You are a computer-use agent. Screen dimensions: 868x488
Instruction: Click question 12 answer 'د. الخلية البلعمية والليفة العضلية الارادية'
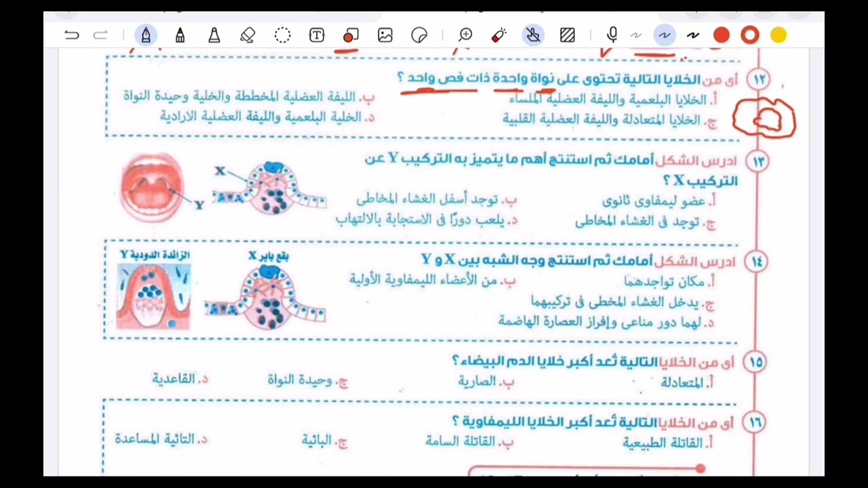(267, 117)
